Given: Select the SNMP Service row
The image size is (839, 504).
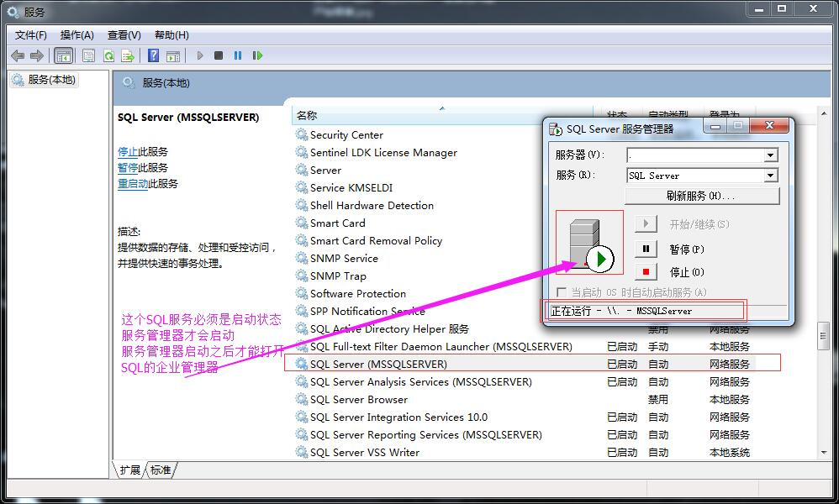Looking at the screenshot, I should 344,258.
